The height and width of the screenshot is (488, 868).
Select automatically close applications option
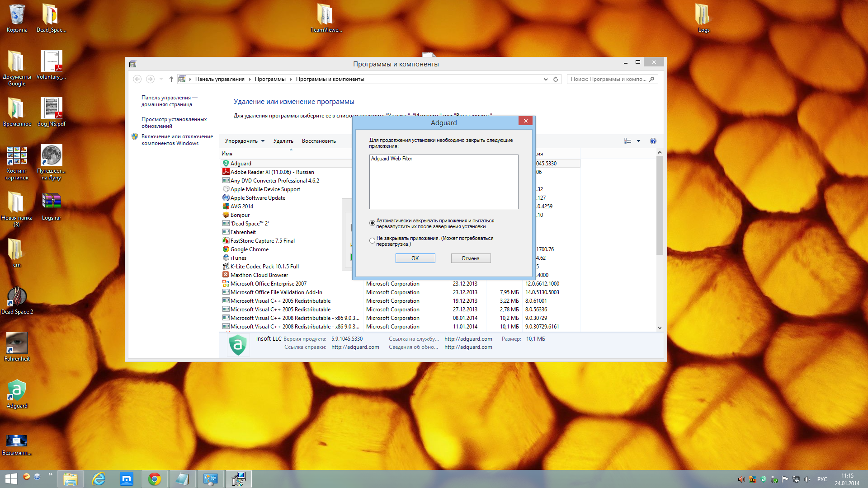click(372, 223)
